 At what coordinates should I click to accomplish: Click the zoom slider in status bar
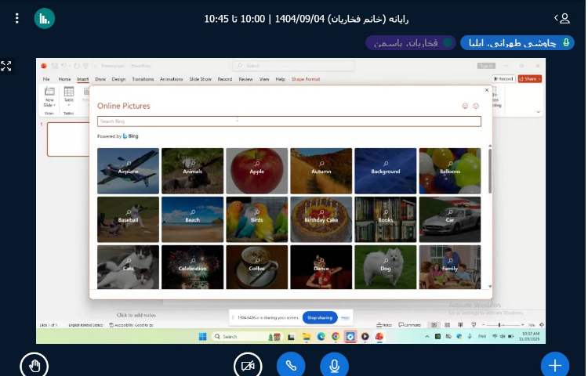tap(503, 325)
